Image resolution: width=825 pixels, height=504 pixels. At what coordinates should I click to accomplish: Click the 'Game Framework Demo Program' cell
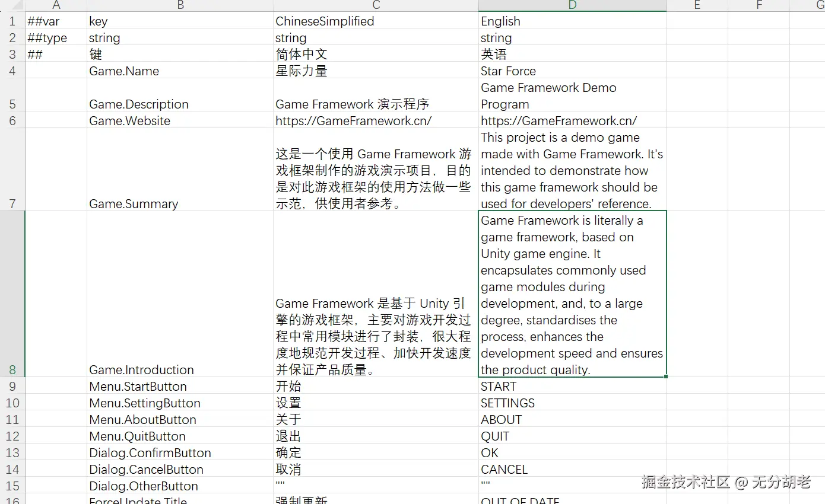tap(572, 95)
